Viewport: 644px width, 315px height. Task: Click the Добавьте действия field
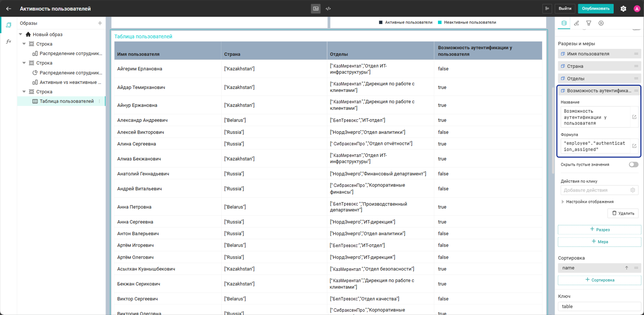(x=595, y=190)
